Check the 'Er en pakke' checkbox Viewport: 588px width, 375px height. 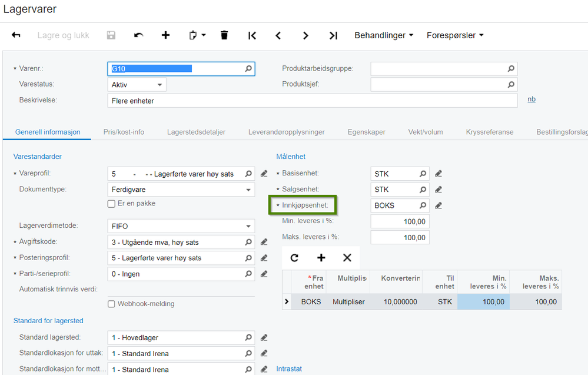pos(111,204)
